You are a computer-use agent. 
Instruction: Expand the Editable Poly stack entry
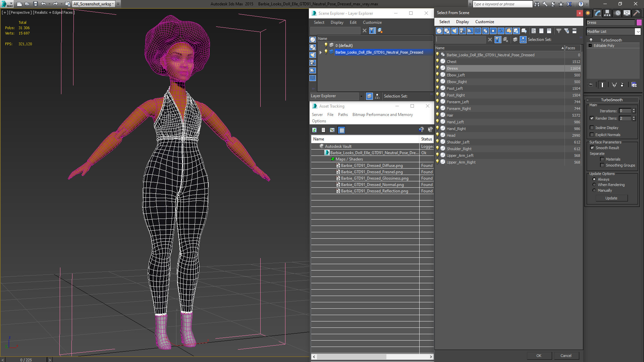590,46
